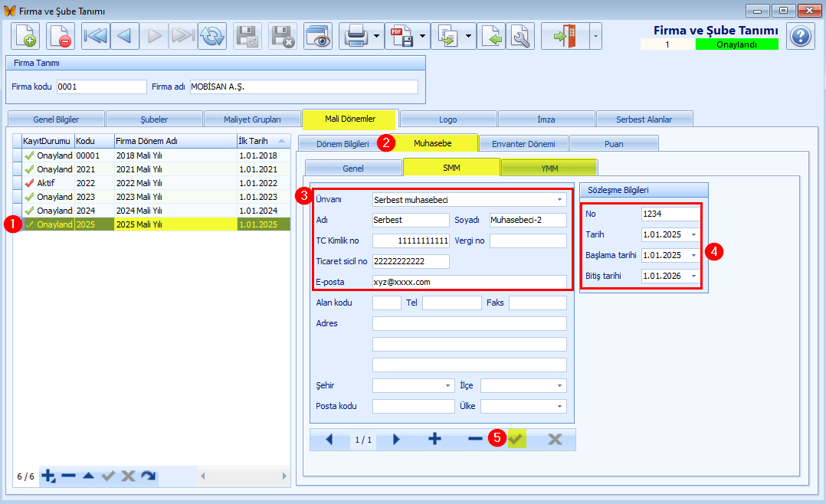Confirm the SMM record with checkmark
The image size is (826, 504).
[516, 439]
